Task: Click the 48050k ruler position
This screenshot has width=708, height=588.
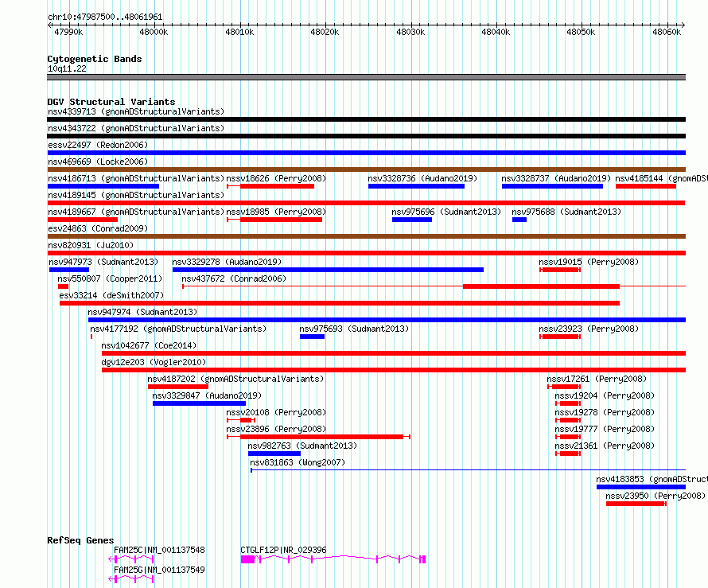Action: (x=581, y=32)
